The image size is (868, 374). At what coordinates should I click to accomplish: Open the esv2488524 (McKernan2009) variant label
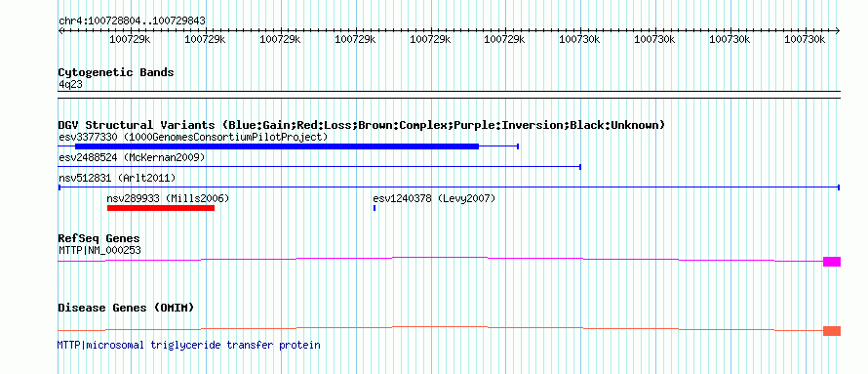(x=132, y=157)
